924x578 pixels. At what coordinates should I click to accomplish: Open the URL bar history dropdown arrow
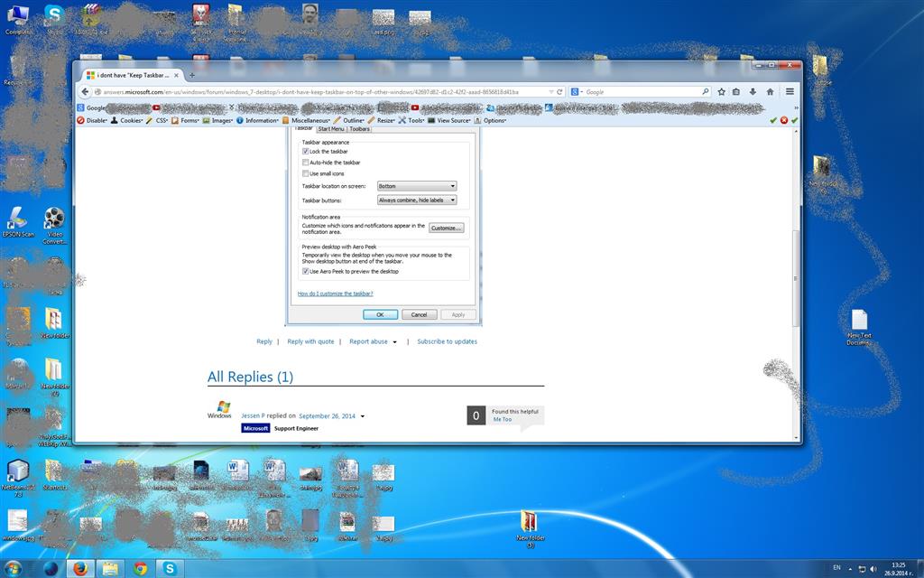coord(551,92)
